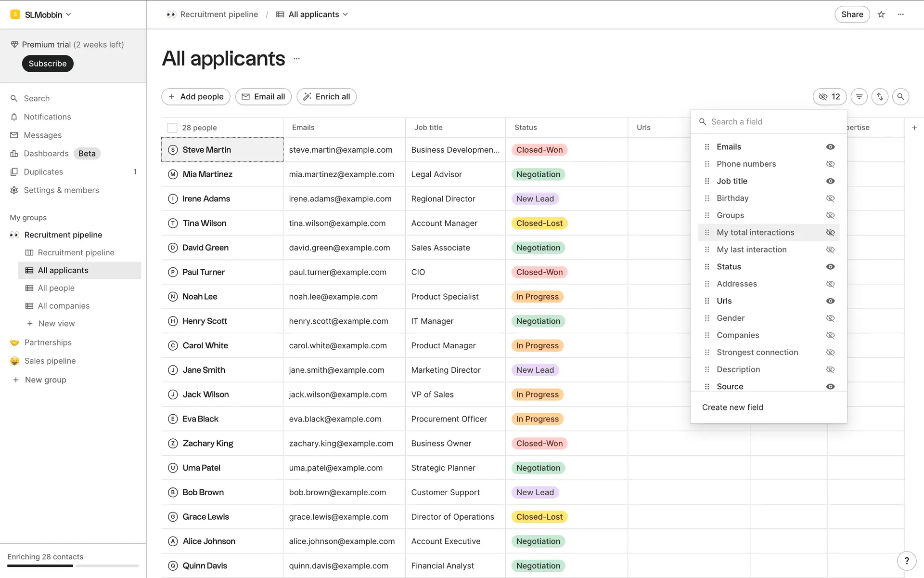Go to Dashboards in the sidebar
The image size is (924, 578).
(x=46, y=154)
